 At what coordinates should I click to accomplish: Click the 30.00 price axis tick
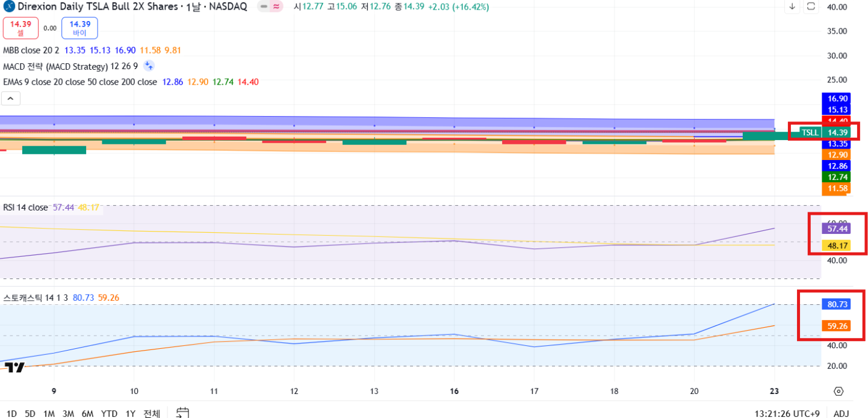(837, 55)
